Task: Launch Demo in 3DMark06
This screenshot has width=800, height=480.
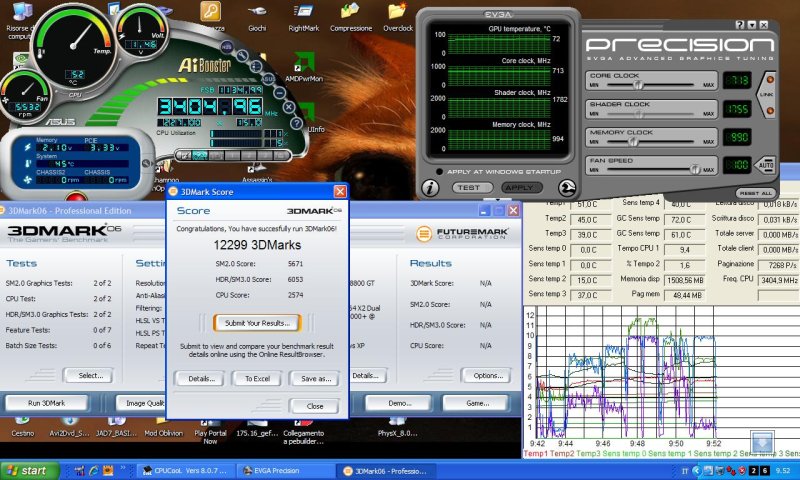Action: click(x=399, y=403)
